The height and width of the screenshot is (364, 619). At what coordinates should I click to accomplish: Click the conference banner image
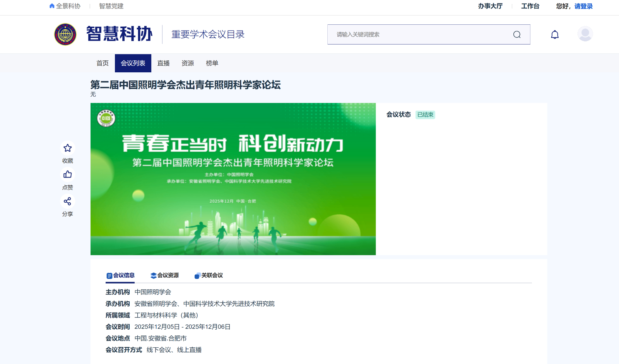pyautogui.click(x=233, y=179)
